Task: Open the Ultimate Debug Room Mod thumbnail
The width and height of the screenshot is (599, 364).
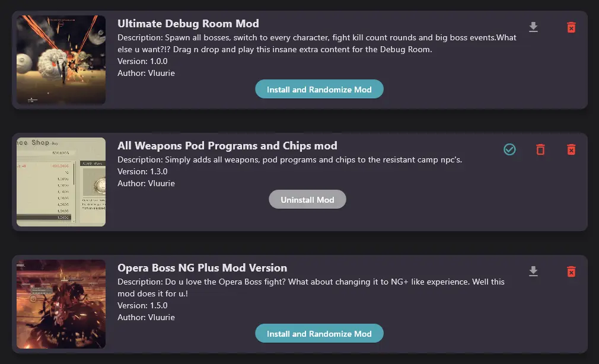Action: tap(61, 60)
